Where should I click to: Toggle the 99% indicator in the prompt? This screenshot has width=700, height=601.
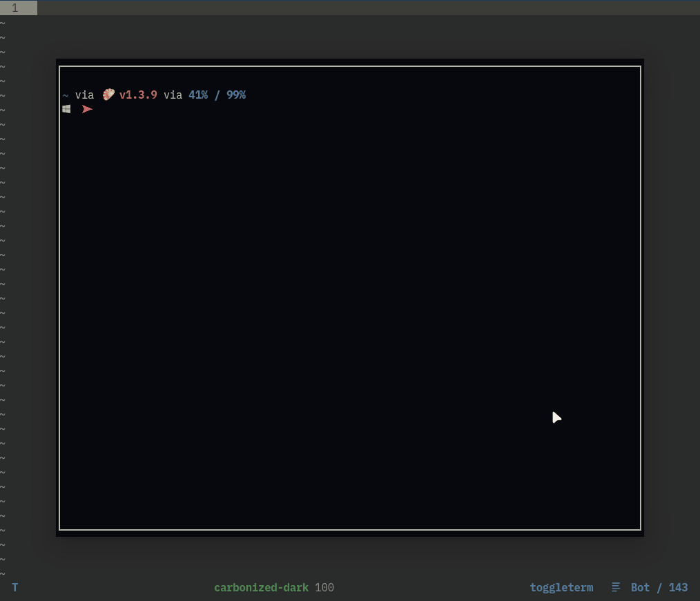click(236, 95)
